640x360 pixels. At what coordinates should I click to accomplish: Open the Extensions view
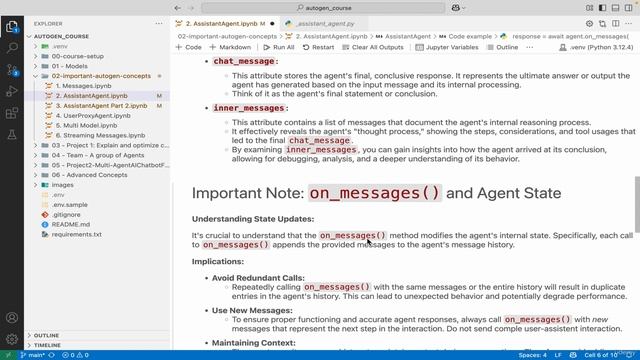click(12, 113)
